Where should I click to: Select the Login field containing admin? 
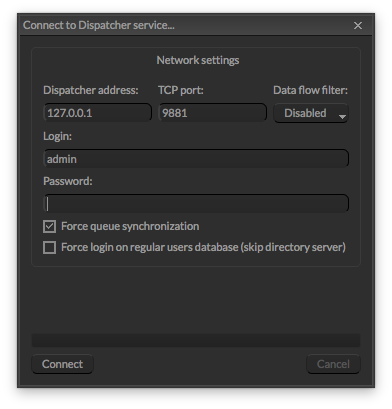coord(196,158)
